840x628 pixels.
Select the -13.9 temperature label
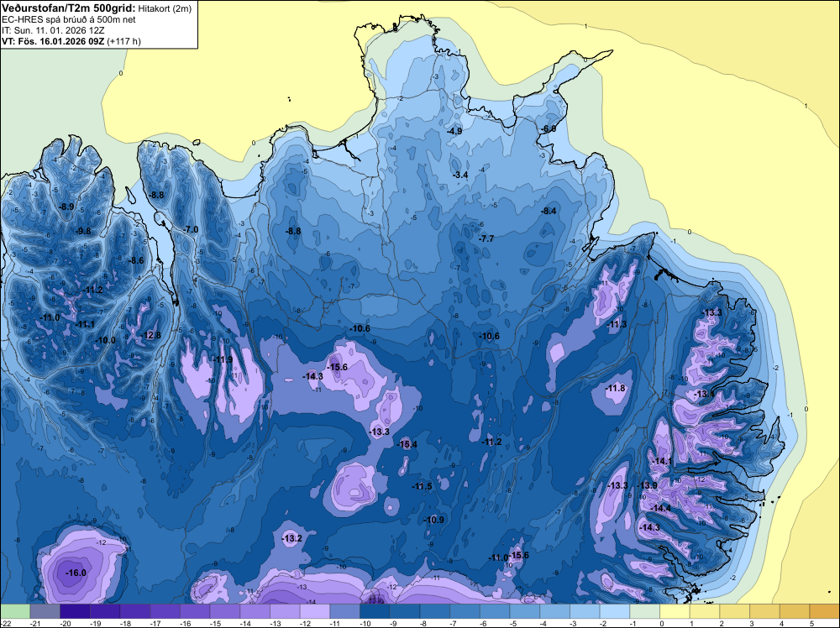647,485
